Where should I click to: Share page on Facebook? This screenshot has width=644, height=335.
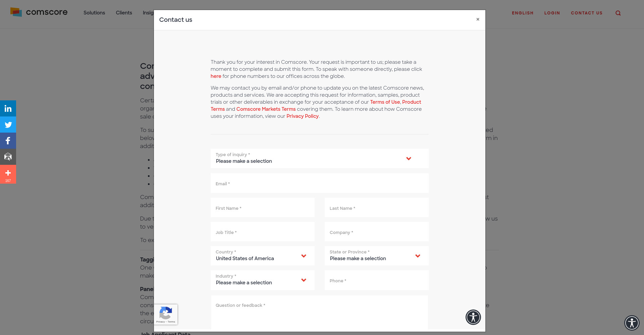pyautogui.click(x=8, y=141)
